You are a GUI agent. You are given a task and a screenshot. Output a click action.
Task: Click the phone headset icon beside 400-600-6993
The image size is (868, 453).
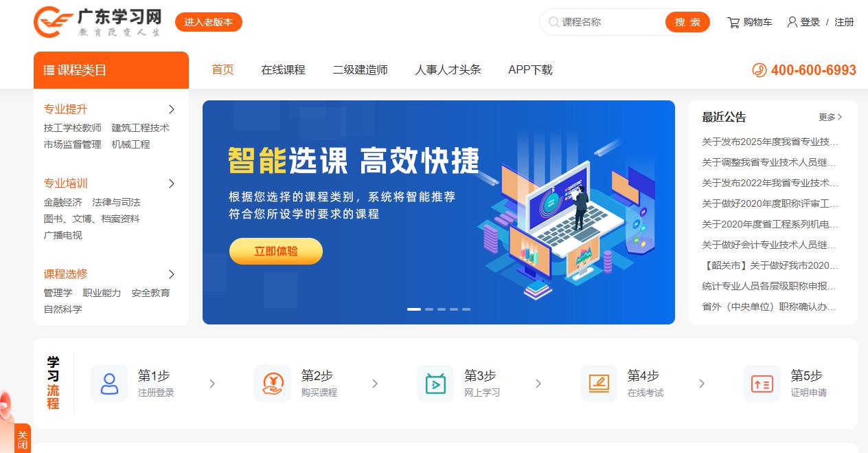759,70
